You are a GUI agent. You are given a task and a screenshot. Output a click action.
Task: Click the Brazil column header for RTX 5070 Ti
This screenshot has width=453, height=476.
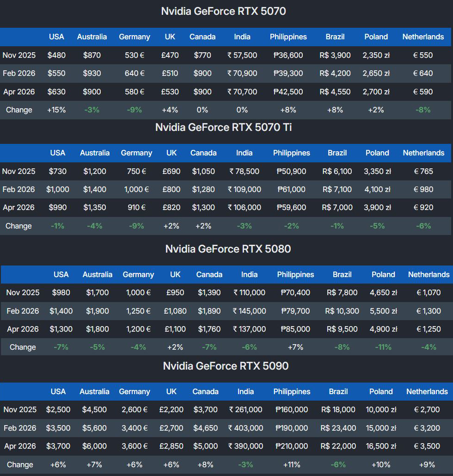pyautogui.click(x=337, y=153)
